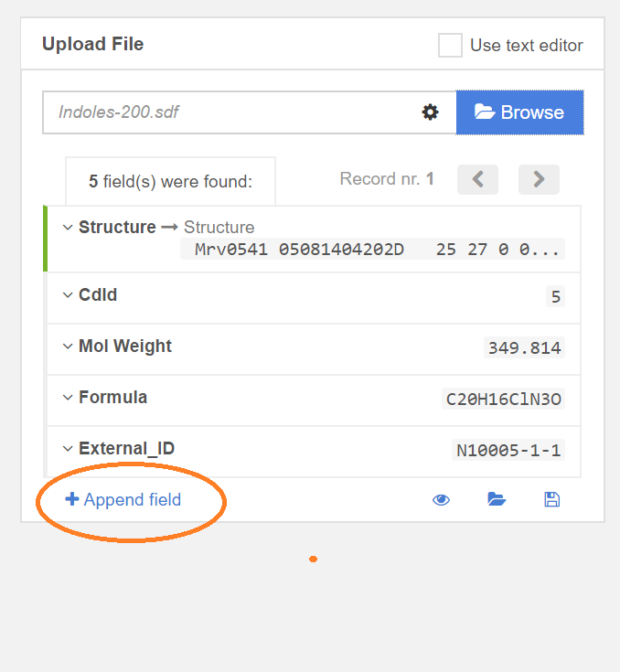Viewport: 620px width, 672px height.
Task: Click the Mol Weight value 349.814
Action: pos(524,347)
